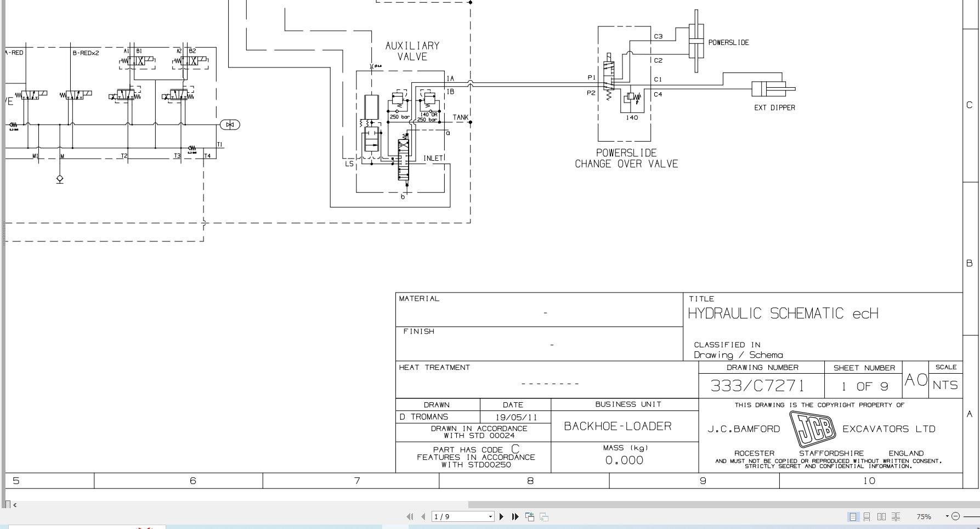Viewport: 980px width, 529px height.
Task: Jump to the last page
Action: pos(515,516)
